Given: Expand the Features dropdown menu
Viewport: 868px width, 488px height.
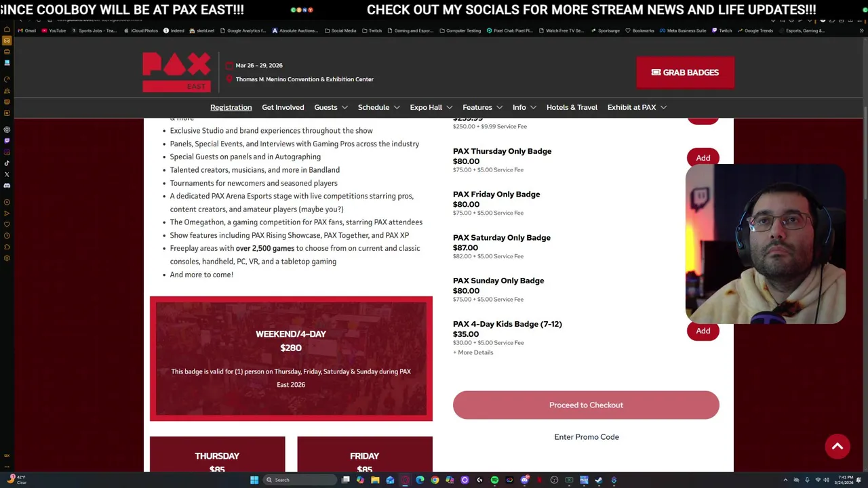Looking at the screenshot, I should [483, 107].
